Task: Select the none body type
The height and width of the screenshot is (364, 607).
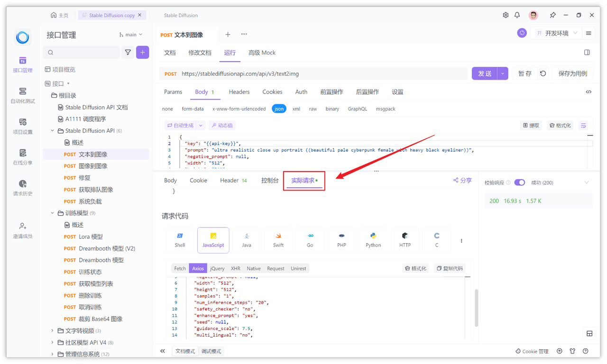Action: (x=167, y=109)
